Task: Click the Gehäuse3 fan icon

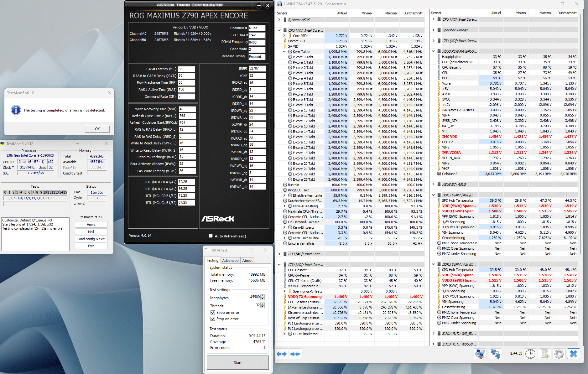Action: [439, 174]
